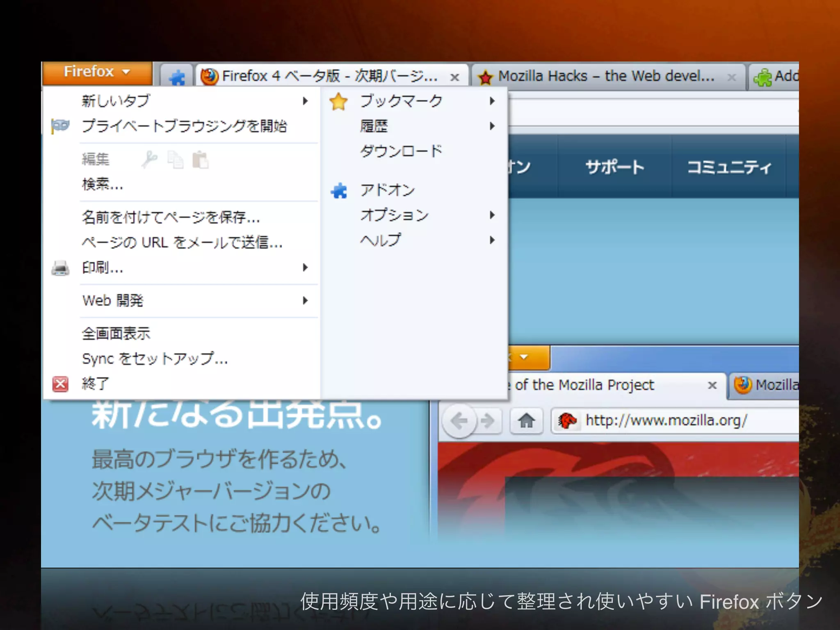
Task: Click the mozilla.org URL field
Action: click(x=675, y=420)
